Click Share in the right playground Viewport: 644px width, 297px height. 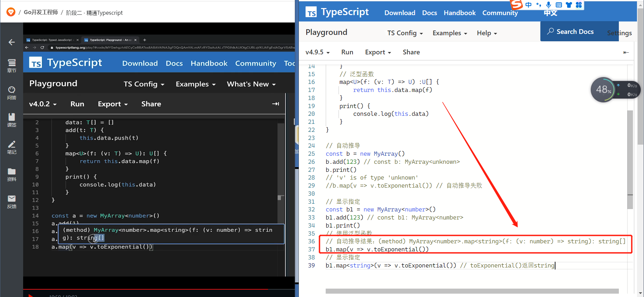tap(411, 52)
